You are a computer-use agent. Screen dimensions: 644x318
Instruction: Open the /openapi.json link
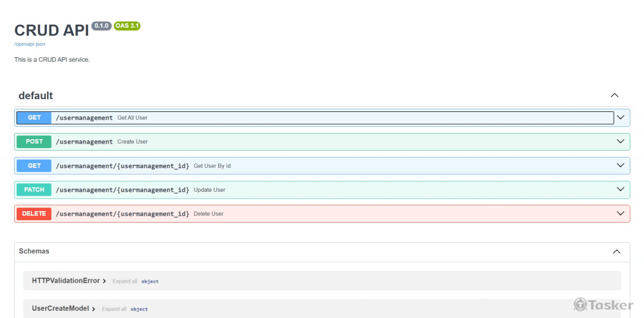[30, 44]
